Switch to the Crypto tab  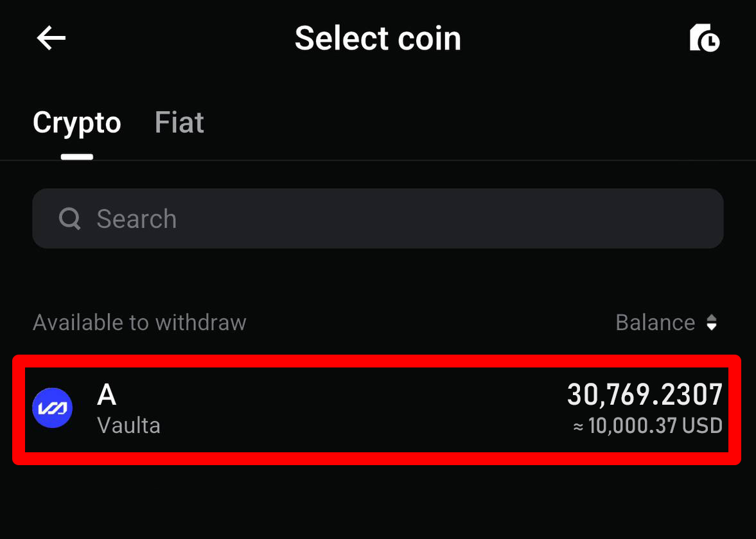pos(77,122)
